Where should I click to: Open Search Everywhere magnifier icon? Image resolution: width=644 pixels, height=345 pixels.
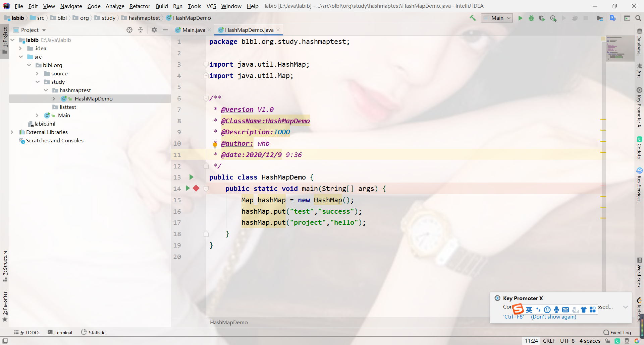coord(638,18)
